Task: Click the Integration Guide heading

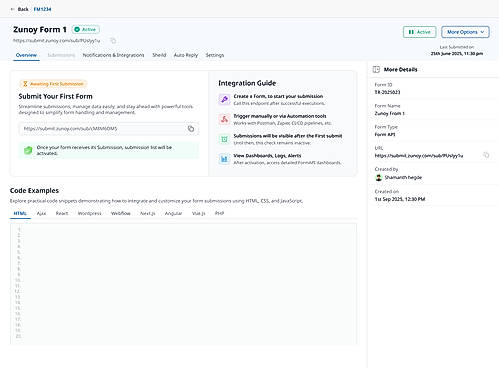Action: [x=247, y=83]
